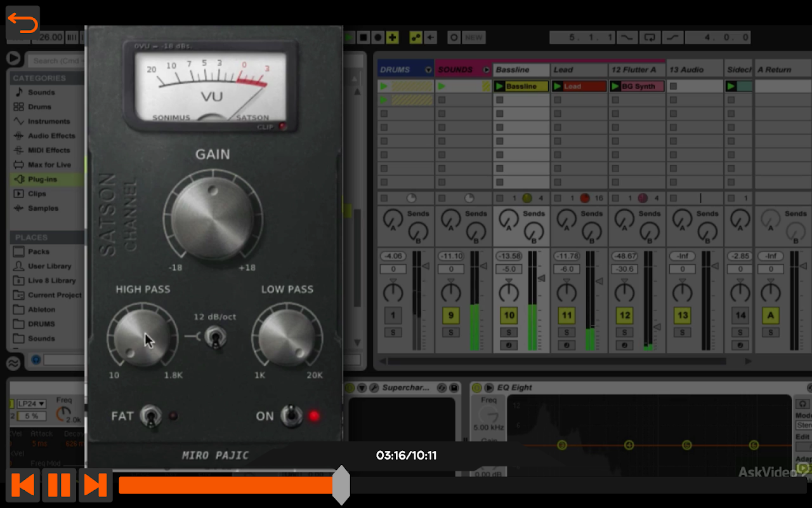Select the Audio Effects category

[51, 136]
